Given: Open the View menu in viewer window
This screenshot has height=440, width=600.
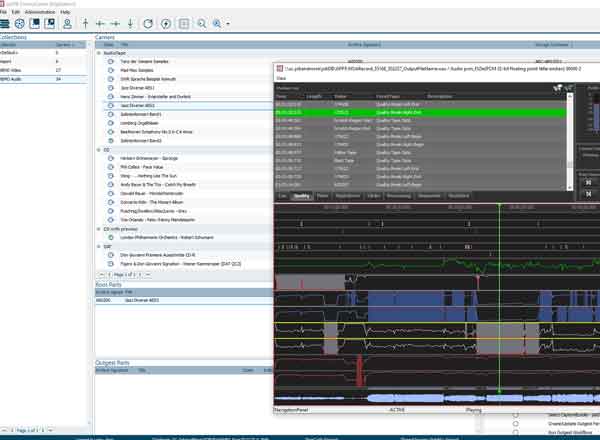Looking at the screenshot, I should [281, 78].
